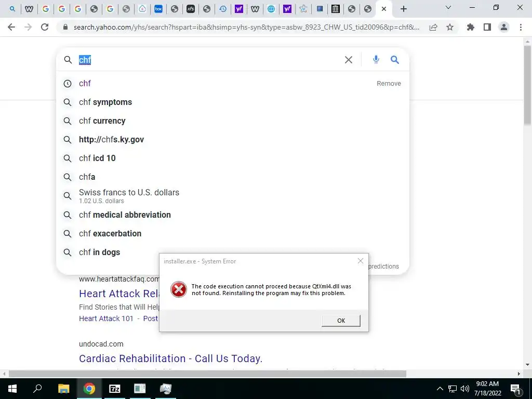Image resolution: width=532 pixels, height=399 pixels.
Task: Go back to the previous page
Action: [11, 27]
